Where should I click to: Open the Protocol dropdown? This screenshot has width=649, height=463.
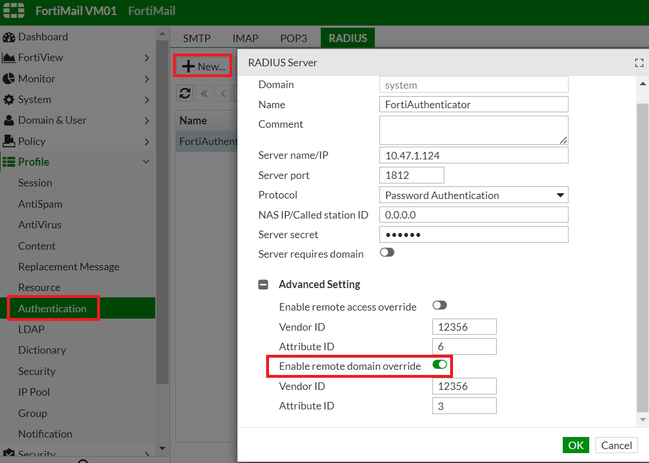coord(473,195)
